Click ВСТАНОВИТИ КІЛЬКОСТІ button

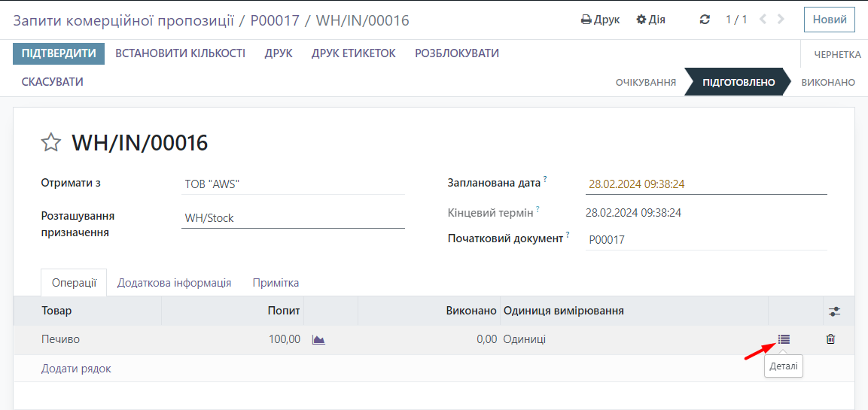tap(180, 53)
